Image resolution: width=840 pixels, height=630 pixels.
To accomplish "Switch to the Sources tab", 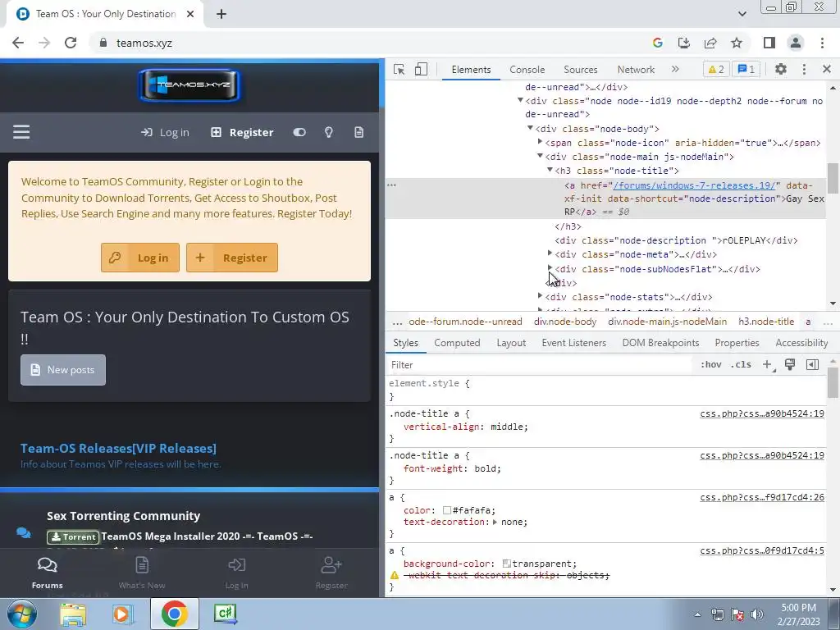I will click(x=580, y=70).
